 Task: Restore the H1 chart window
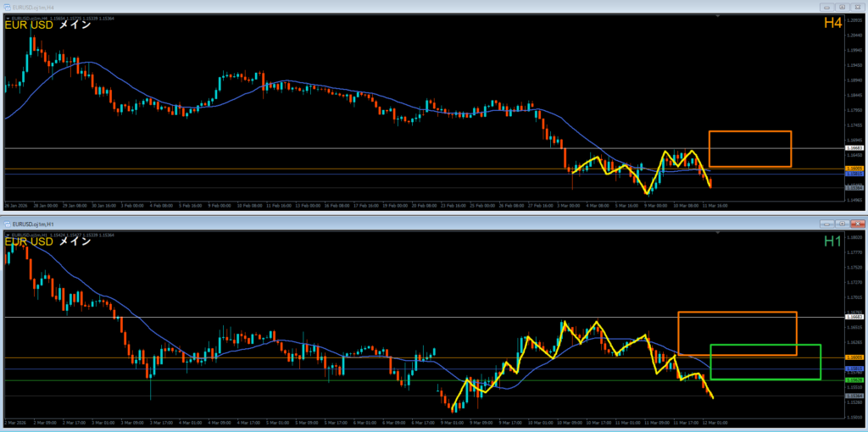pos(840,224)
